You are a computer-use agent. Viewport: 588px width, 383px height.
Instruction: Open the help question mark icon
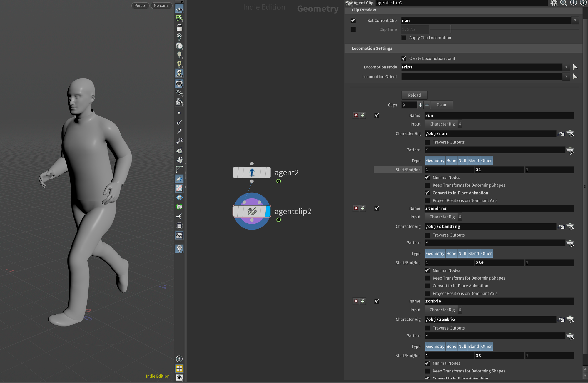click(583, 3)
